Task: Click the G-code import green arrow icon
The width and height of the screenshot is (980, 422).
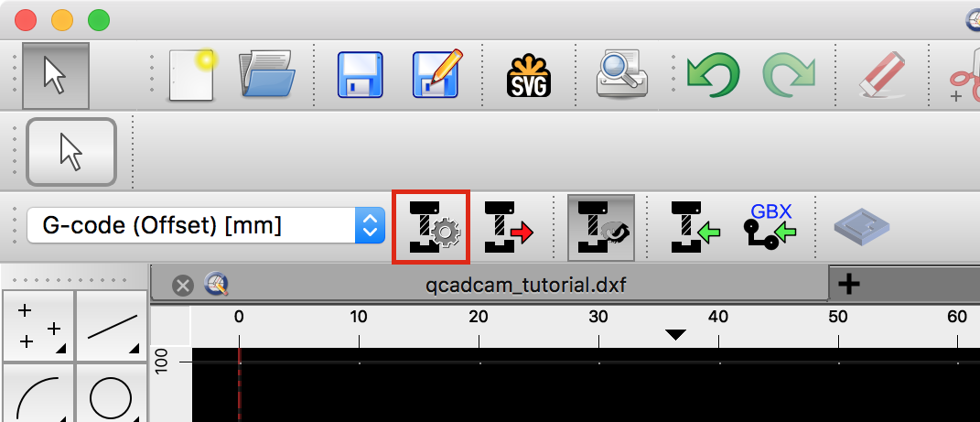Action: tap(695, 228)
